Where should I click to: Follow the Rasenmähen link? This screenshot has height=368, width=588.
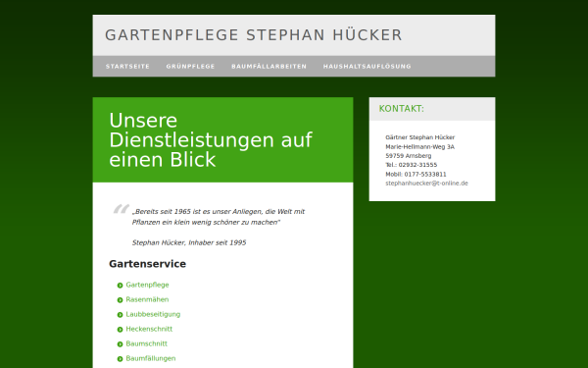147,299
